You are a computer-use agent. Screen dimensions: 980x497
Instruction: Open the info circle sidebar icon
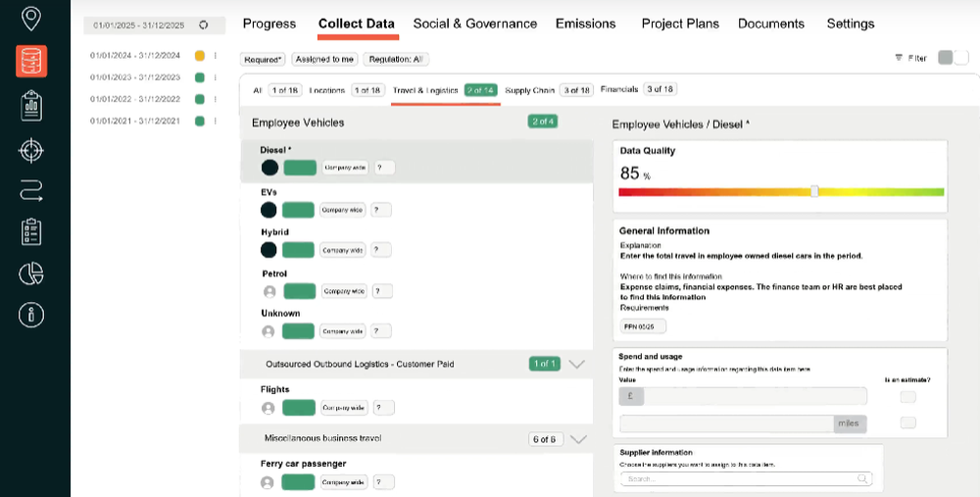click(x=31, y=315)
